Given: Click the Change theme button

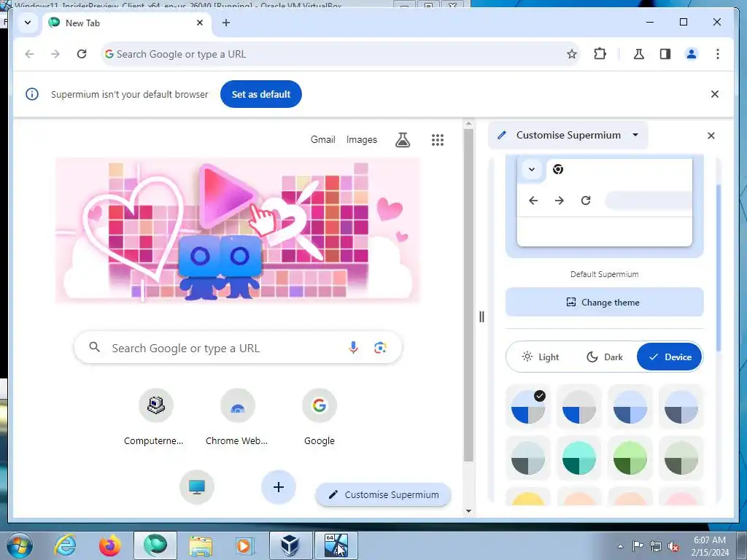Looking at the screenshot, I should (604, 302).
